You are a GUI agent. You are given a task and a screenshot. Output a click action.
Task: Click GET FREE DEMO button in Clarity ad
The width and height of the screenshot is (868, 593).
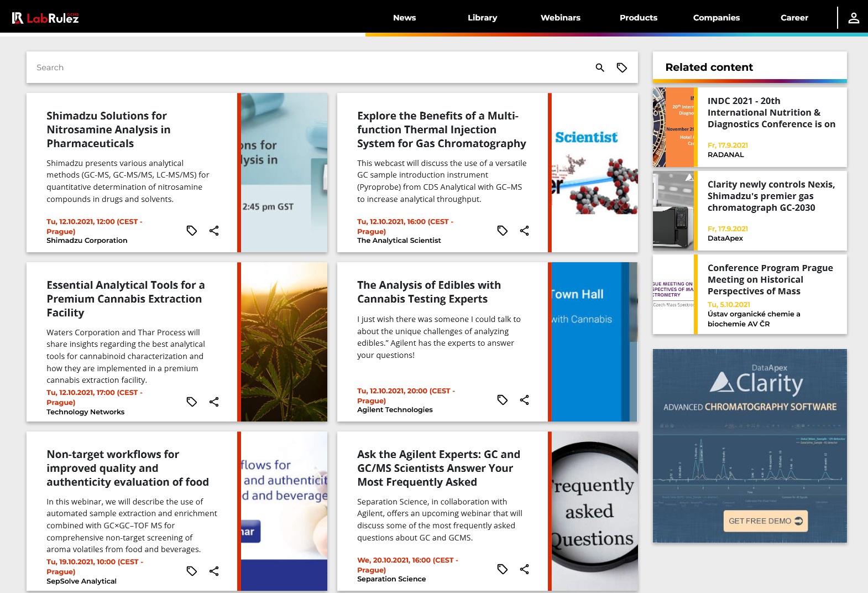[765, 521]
